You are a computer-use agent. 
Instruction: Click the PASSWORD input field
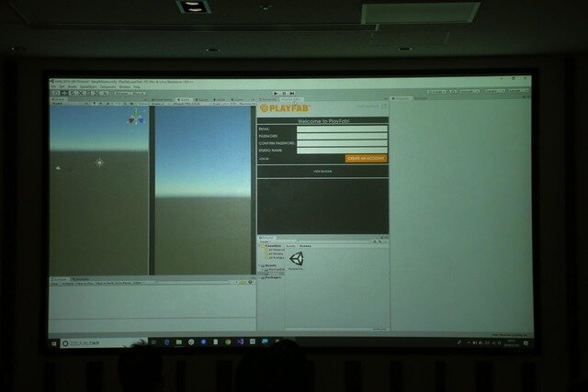[342, 136]
